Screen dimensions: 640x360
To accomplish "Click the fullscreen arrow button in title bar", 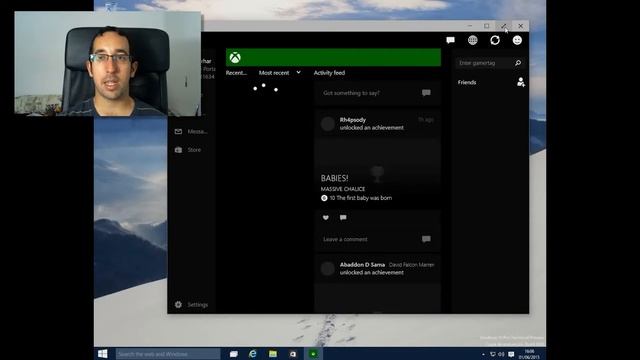I will pos(504,26).
